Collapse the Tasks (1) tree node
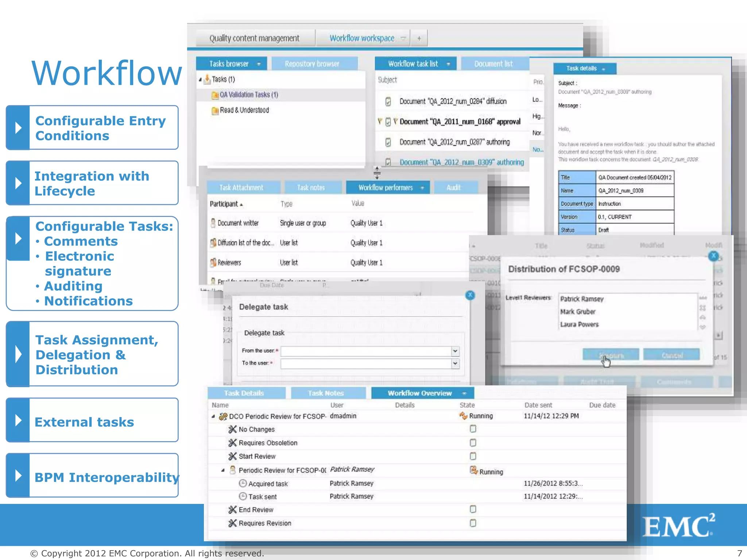747x560 pixels. coord(200,79)
